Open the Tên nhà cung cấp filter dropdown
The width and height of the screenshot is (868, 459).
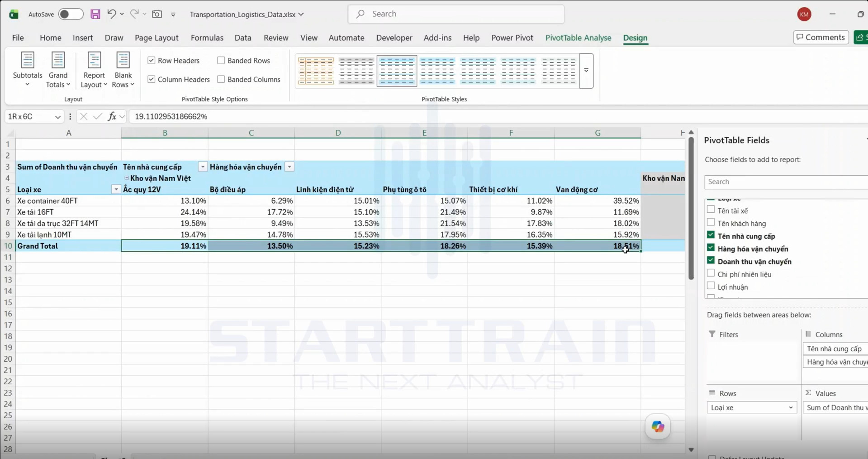tap(203, 167)
